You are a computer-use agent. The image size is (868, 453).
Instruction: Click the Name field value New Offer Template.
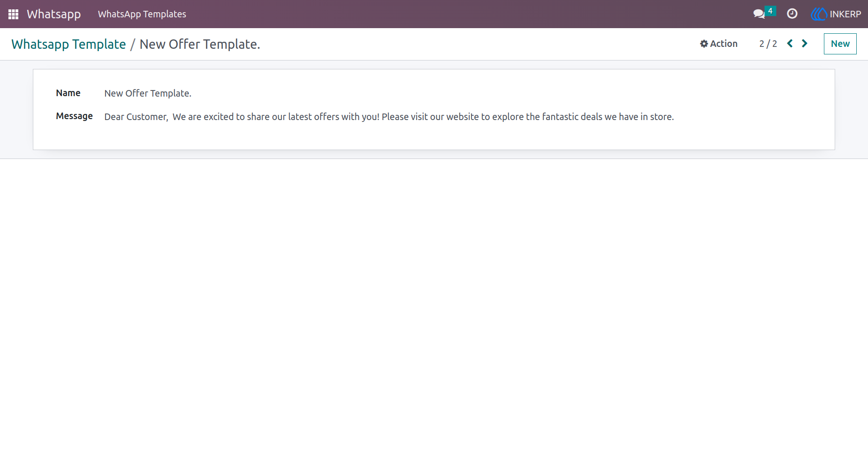(148, 93)
